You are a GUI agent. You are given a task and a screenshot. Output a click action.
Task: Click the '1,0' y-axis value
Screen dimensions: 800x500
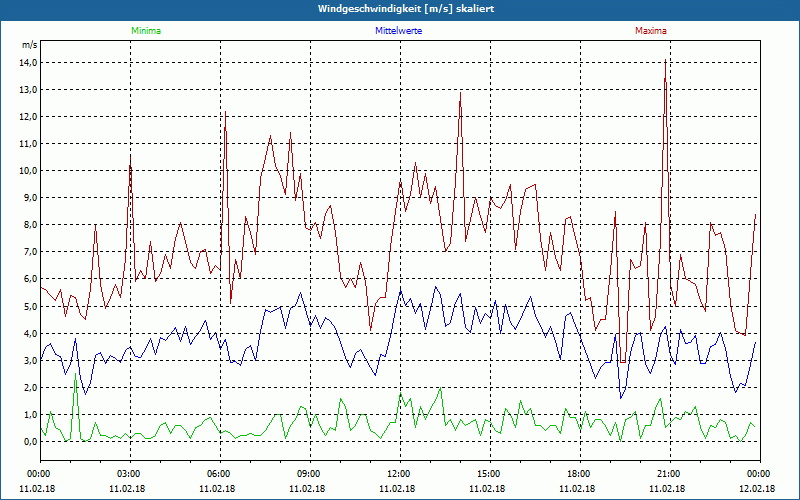tap(30, 415)
